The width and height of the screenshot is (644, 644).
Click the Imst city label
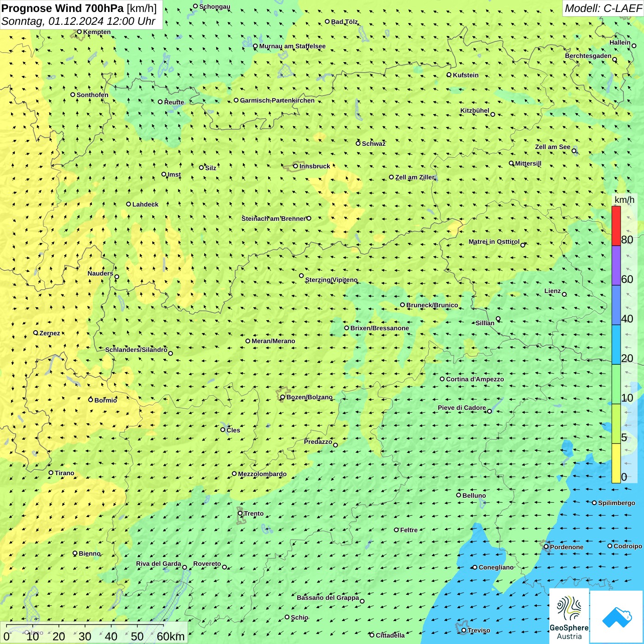coord(174,174)
